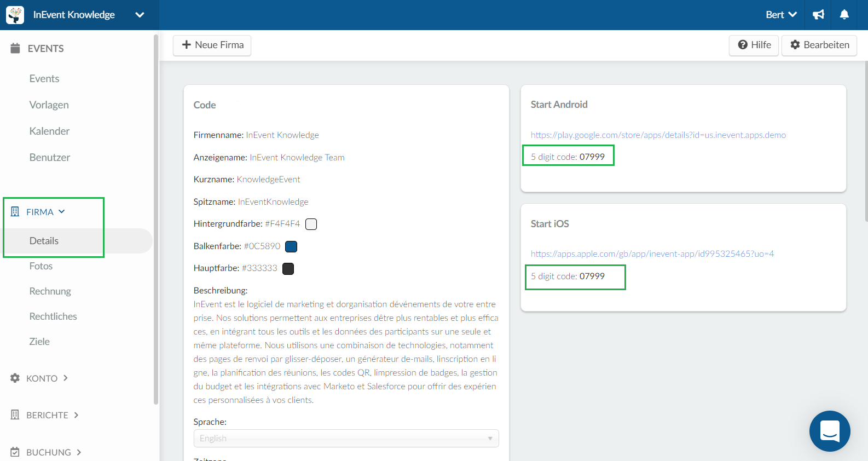868x461 pixels.
Task: Click the Hilfe button
Action: (754, 45)
